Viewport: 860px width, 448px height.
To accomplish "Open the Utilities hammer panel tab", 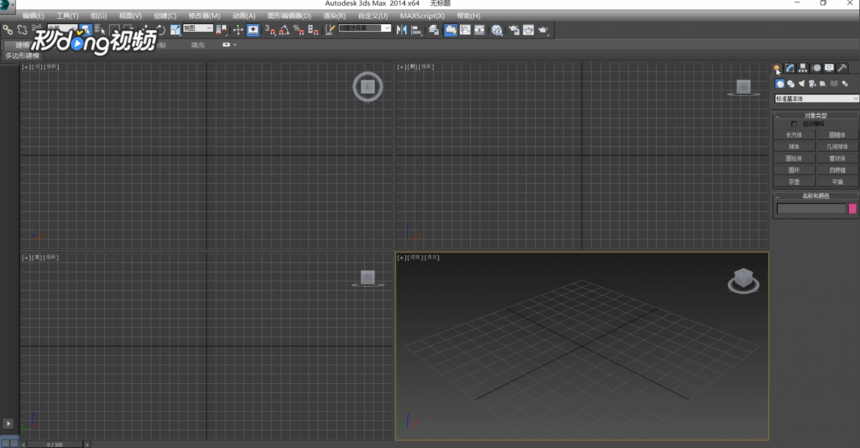I will 842,68.
